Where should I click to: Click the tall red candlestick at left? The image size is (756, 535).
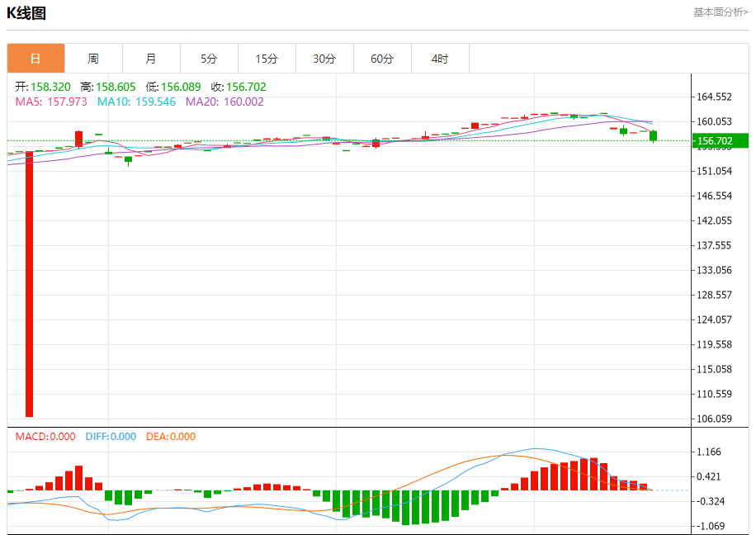click(x=30, y=284)
